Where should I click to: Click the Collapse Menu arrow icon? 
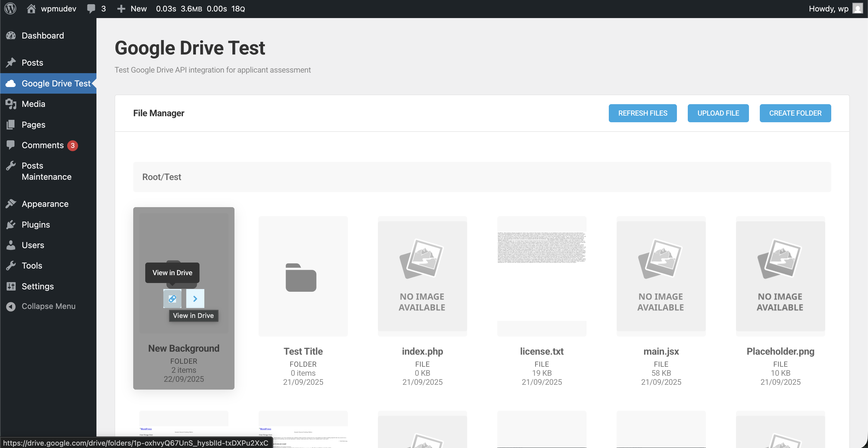click(x=11, y=306)
